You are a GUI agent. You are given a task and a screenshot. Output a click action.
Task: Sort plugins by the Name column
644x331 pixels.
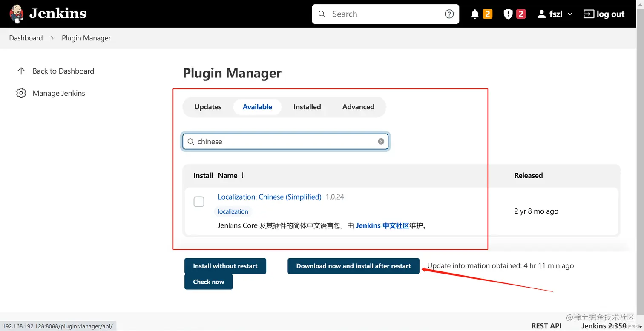click(x=231, y=175)
